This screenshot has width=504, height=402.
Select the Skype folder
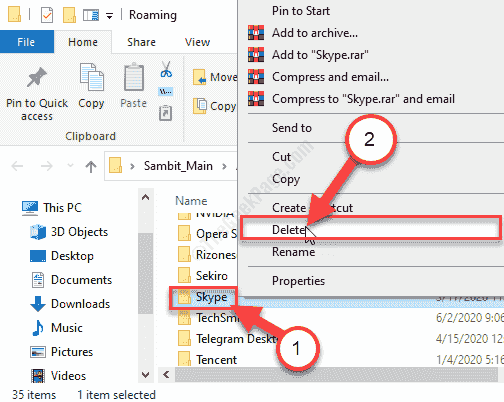pos(203,297)
